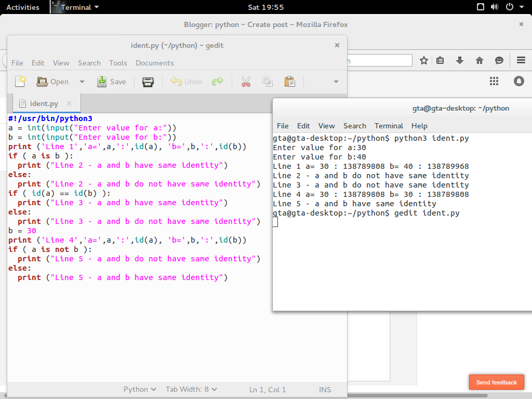Image resolution: width=532 pixels, height=399 pixels.
Task: Open the terminal window's File menu
Action: 283,126
